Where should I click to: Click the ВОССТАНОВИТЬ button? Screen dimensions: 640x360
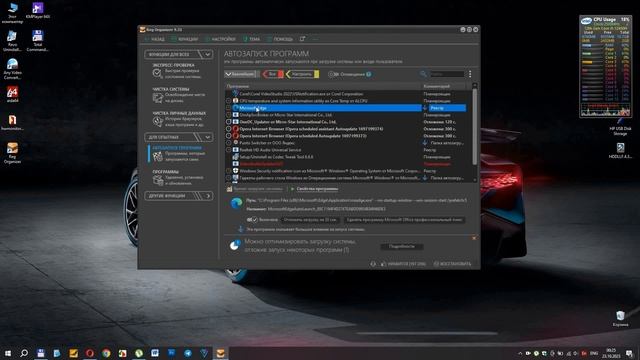coord(452,264)
